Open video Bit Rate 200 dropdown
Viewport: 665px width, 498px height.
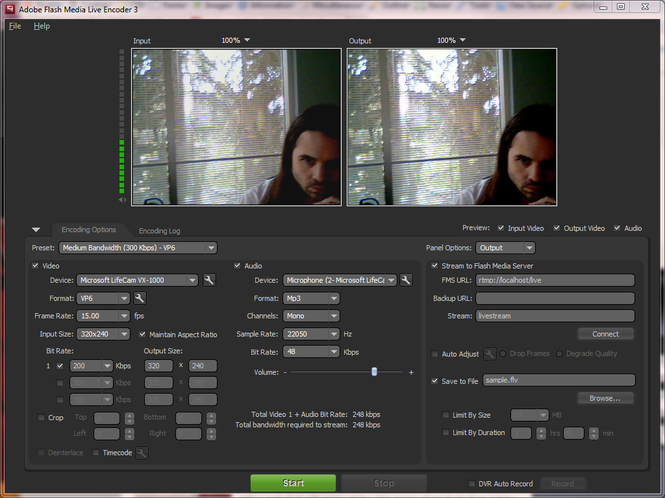tap(91, 366)
